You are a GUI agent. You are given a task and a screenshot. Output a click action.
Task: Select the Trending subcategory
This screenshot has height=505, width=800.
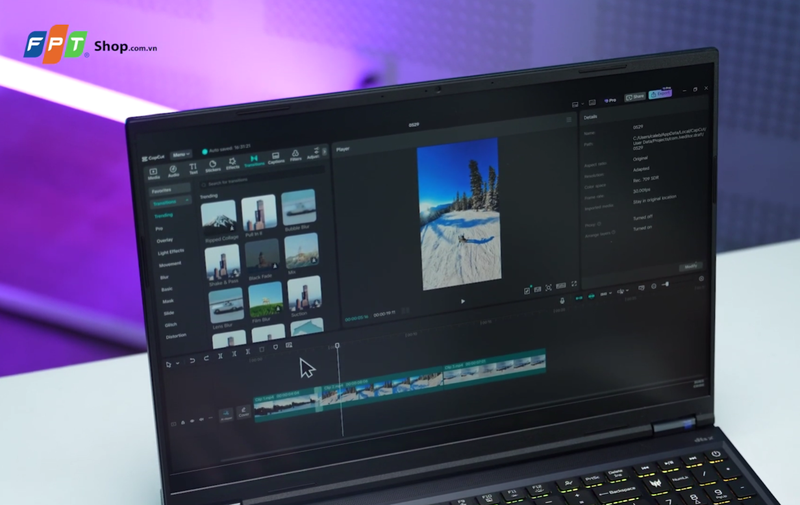pyautogui.click(x=164, y=215)
